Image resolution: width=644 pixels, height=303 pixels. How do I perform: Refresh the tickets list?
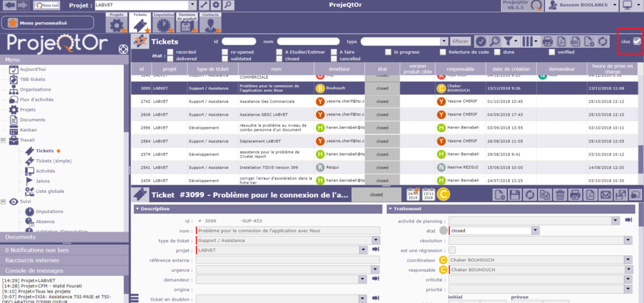(603, 42)
